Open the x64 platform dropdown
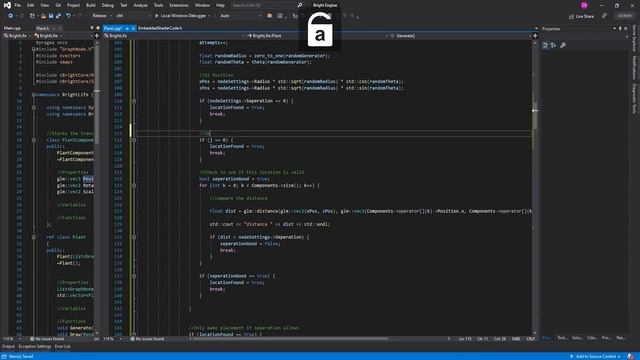The height and width of the screenshot is (360, 640). click(x=133, y=16)
